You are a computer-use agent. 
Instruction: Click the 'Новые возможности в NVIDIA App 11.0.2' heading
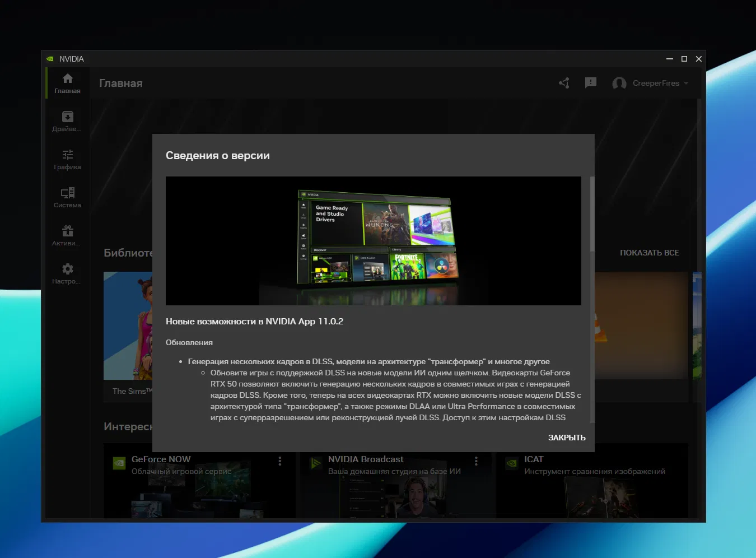point(255,322)
